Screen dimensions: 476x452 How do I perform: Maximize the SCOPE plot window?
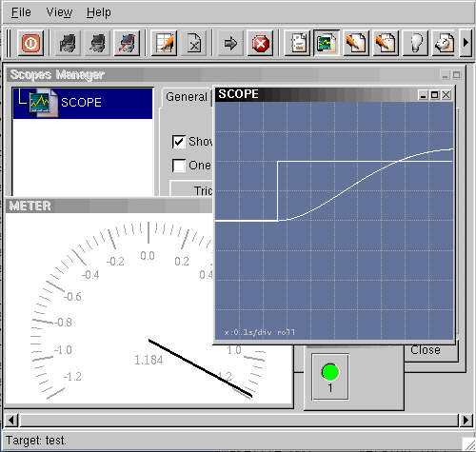(434, 95)
